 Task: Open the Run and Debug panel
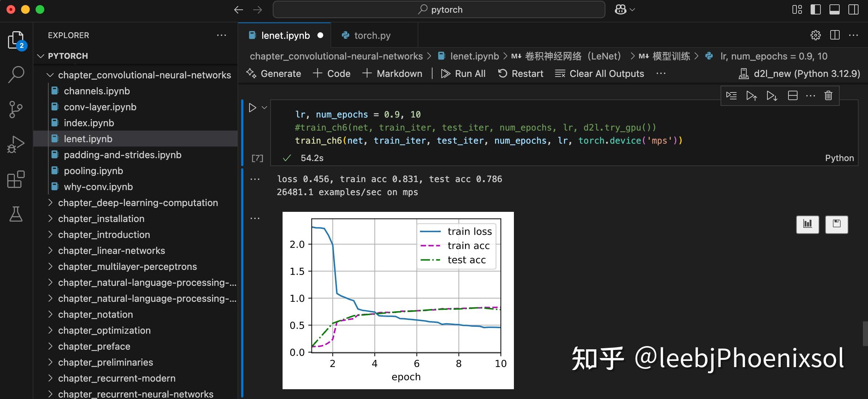coord(15,144)
